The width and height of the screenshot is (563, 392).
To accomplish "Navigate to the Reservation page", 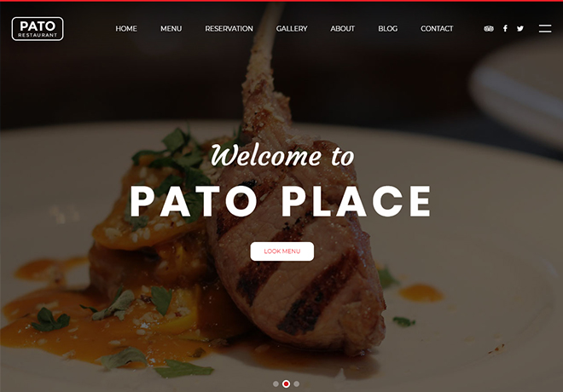I will (x=229, y=29).
